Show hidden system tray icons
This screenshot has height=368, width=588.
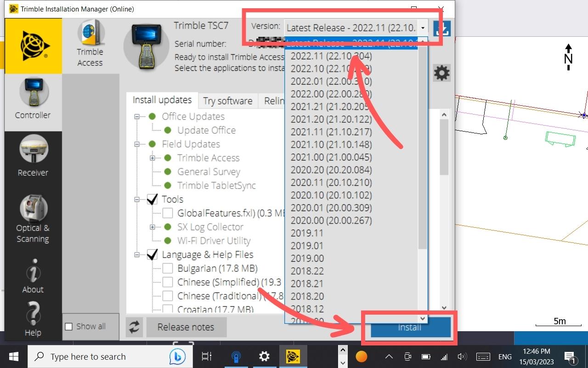coord(389,356)
